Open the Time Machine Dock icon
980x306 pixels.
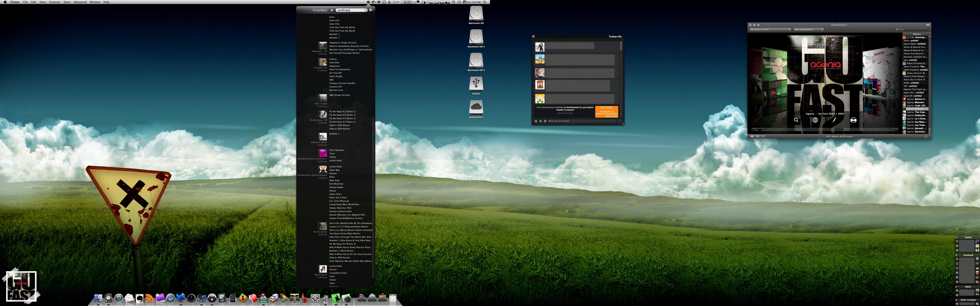[x=119, y=298]
